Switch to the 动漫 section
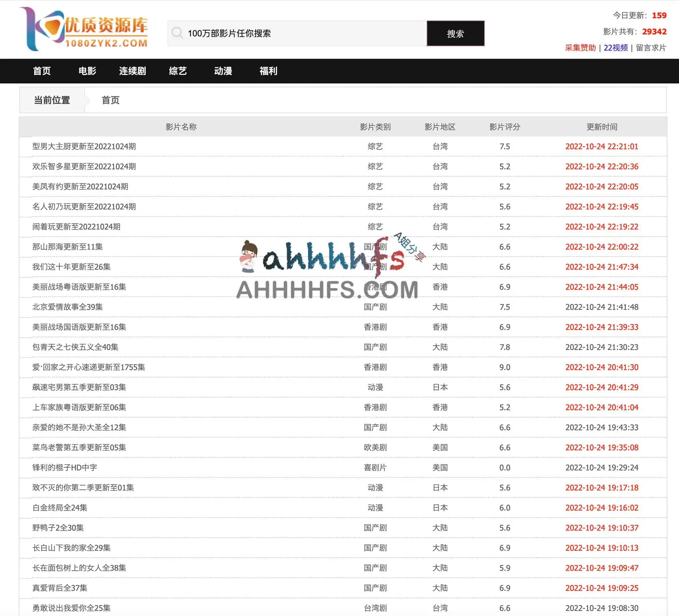Image resolution: width=679 pixels, height=616 pixels. pyautogui.click(x=223, y=71)
